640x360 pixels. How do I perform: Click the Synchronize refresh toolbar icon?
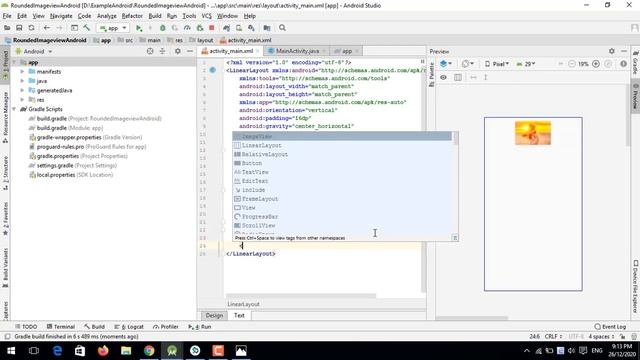pos(31,28)
